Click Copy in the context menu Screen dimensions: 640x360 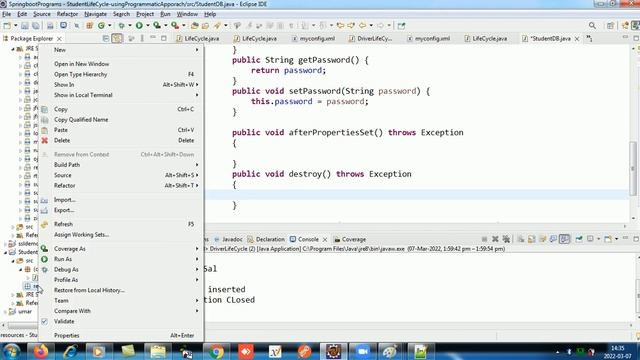click(x=122, y=109)
